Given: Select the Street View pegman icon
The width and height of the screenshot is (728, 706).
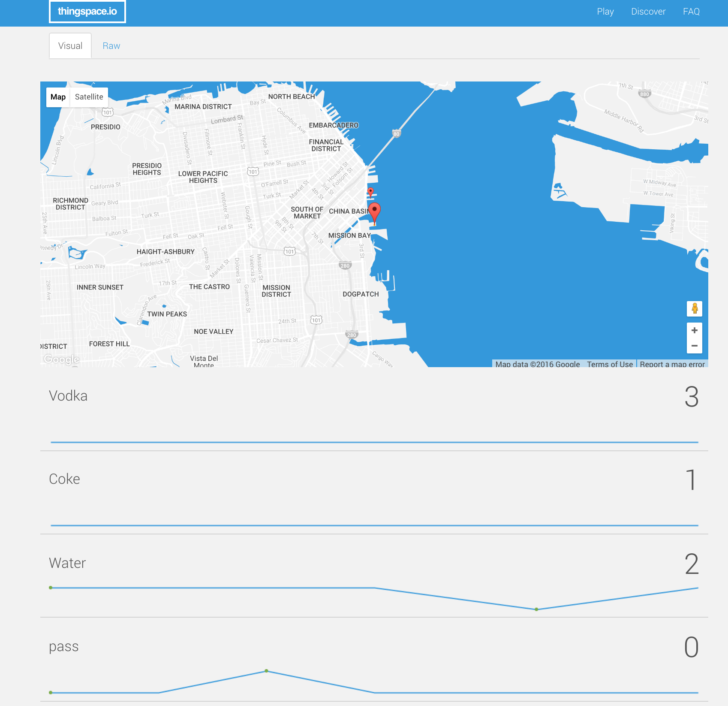Looking at the screenshot, I should click(x=695, y=309).
